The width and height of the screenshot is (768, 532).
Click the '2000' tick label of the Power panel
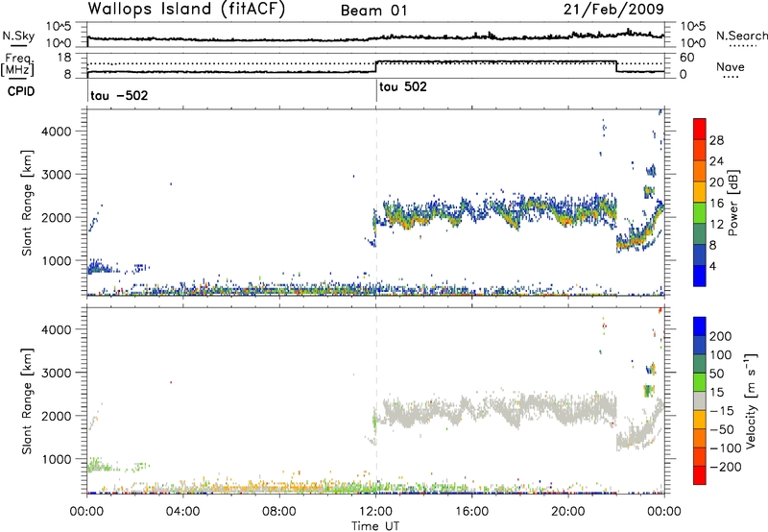click(56, 217)
